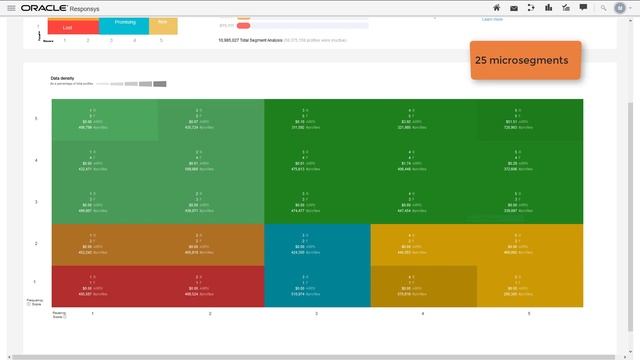Select yellow microsegment recency 5, frequency 2
The height and width of the screenshot is (360, 640).
click(x=530, y=245)
